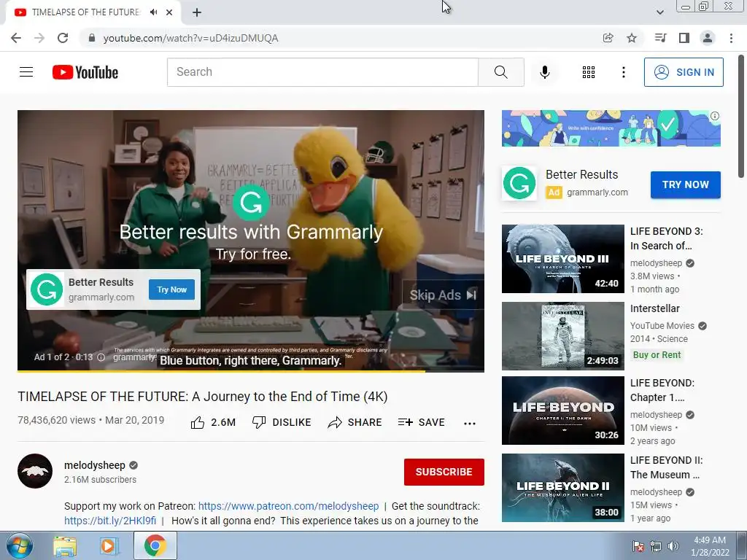The height and width of the screenshot is (560, 747).
Task: Reload the page with refresh icon
Action: (x=63, y=38)
